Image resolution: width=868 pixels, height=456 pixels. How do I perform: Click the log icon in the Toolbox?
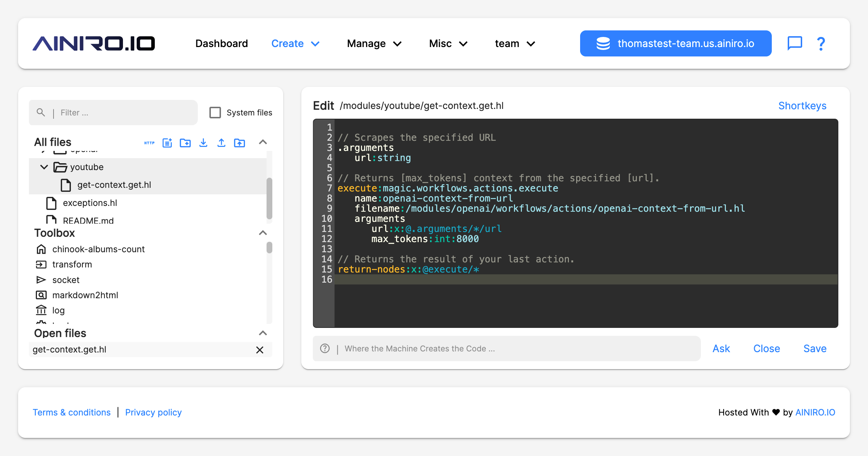click(x=41, y=311)
